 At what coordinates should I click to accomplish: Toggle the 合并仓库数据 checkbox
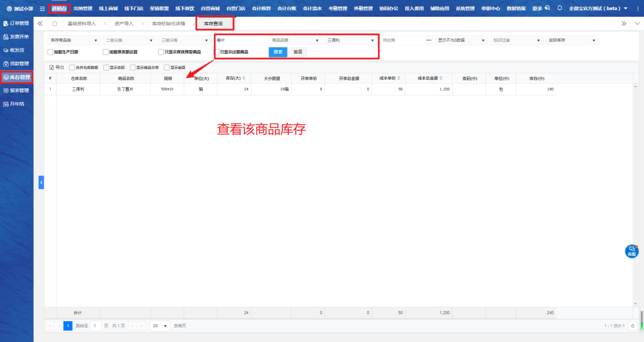pos(72,67)
